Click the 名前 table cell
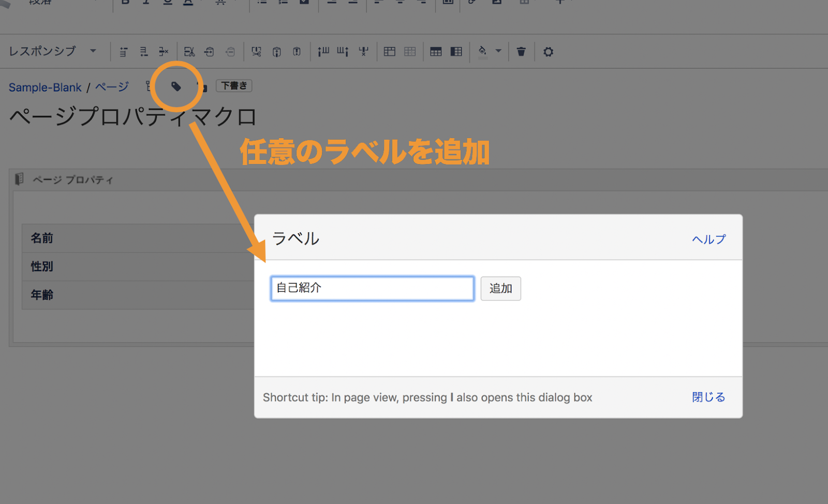Viewport: 828px width, 504px height. (x=138, y=238)
